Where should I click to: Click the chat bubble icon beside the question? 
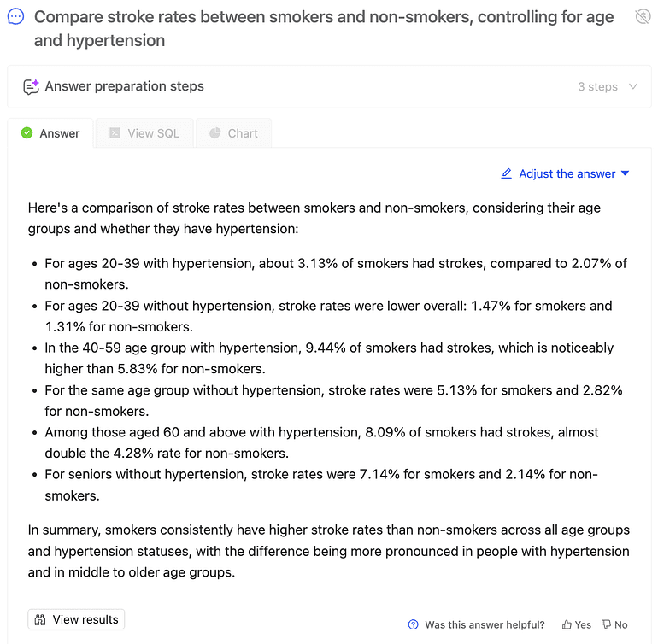point(15,17)
